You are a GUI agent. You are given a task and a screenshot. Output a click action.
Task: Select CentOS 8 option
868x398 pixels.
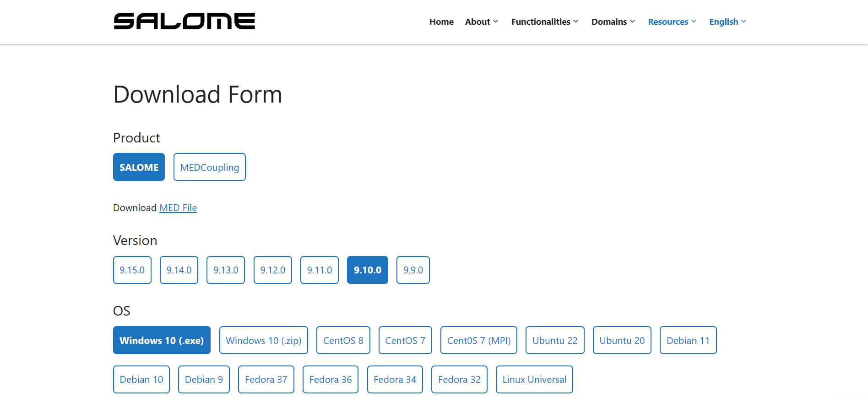pyautogui.click(x=343, y=340)
